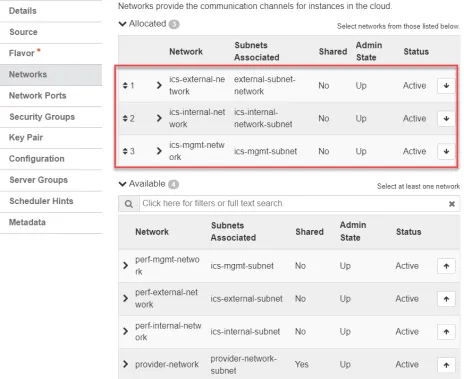Click the perf-mgmt-network name cell
This screenshot has height=379, width=464.
click(167, 265)
